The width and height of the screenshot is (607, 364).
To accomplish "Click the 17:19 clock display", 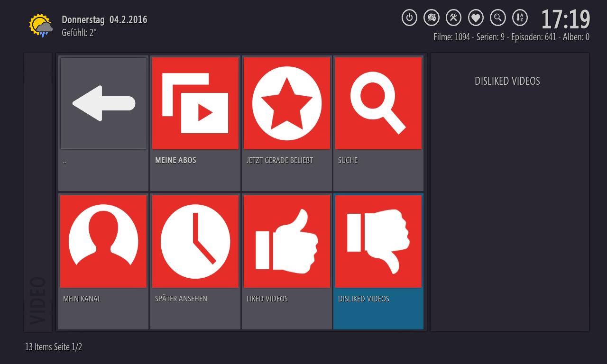I will [565, 19].
